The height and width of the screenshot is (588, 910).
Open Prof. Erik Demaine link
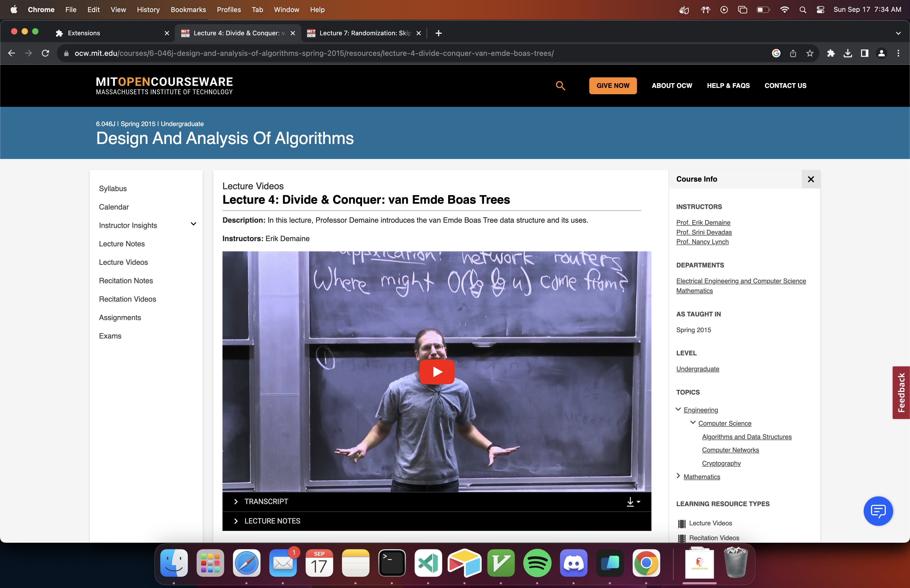[x=703, y=223]
